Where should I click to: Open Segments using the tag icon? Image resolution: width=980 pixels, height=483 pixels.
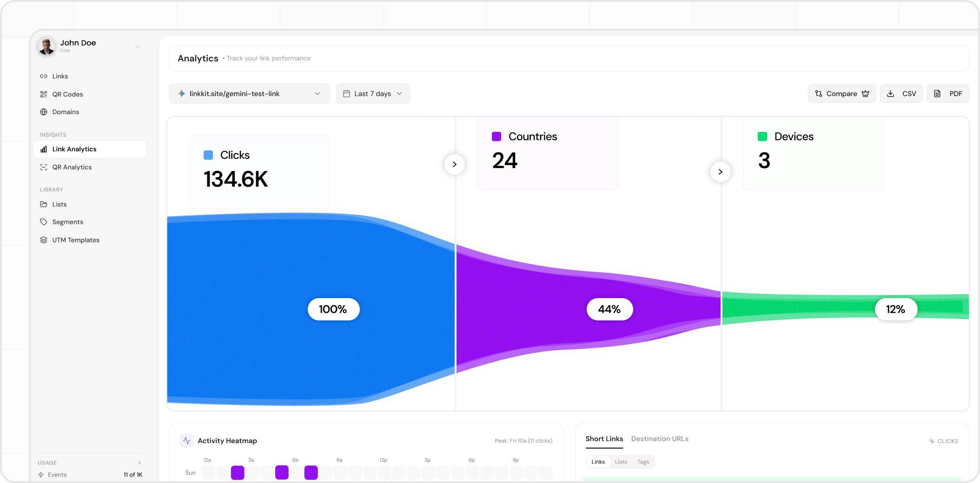coord(44,222)
